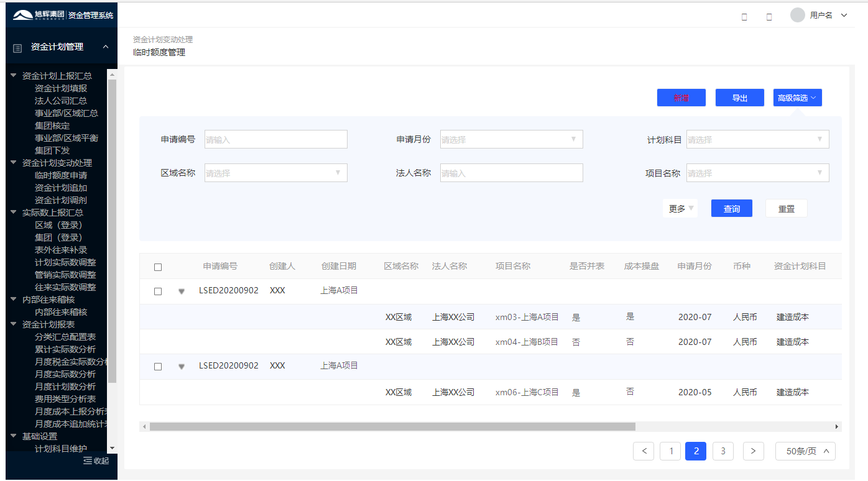Click the table scrollbar left arrow

pyautogui.click(x=144, y=427)
